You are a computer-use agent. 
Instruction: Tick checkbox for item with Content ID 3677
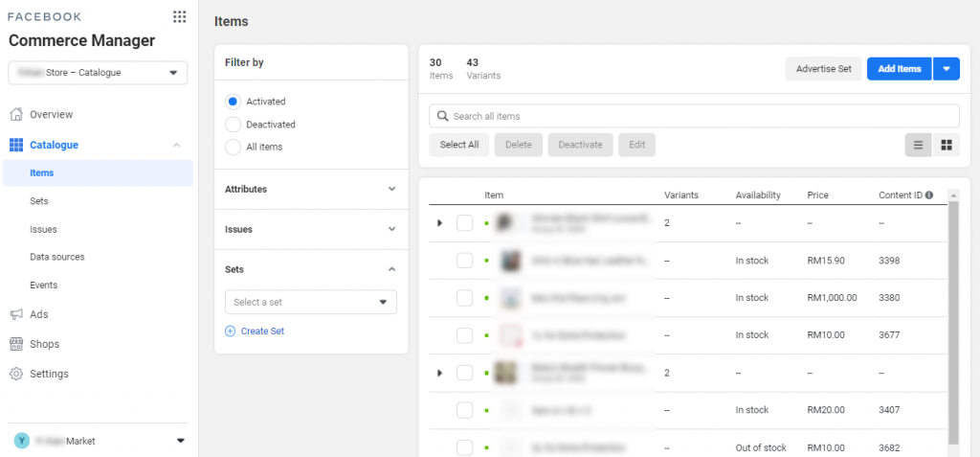click(x=464, y=335)
